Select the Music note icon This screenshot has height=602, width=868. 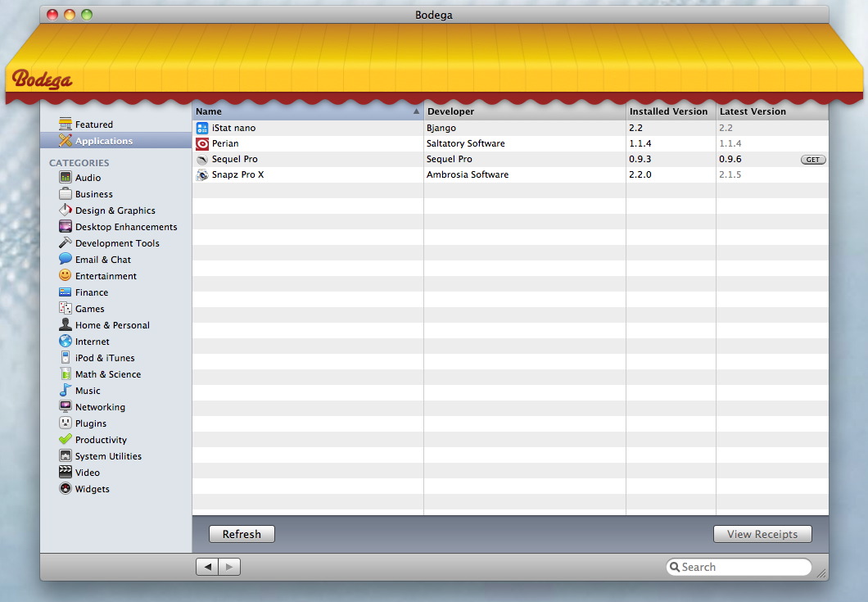(x=66, y=390)
